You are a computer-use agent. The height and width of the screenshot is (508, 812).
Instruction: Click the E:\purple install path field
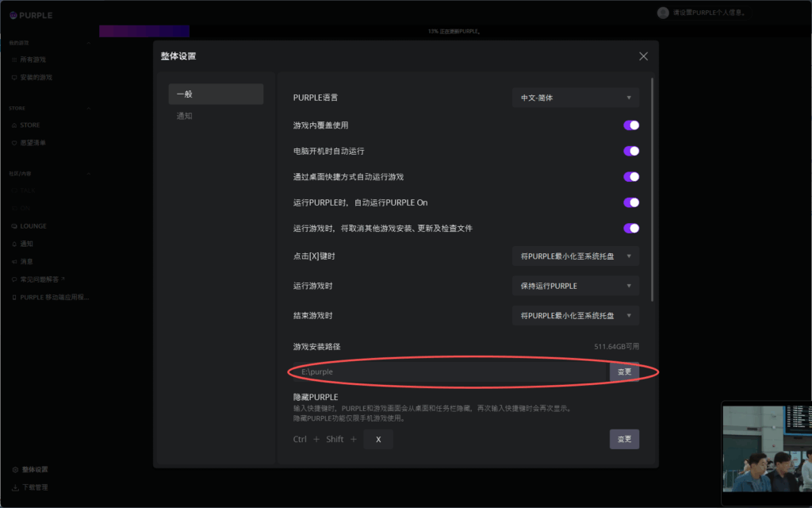(x=450, y=371)
